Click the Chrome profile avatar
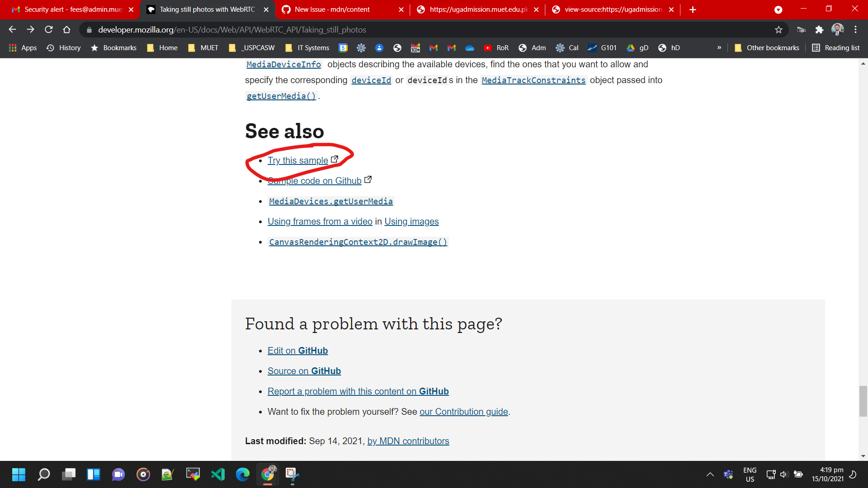The height and width of the screenshot is (488, 868). click(x=838, y=30)
